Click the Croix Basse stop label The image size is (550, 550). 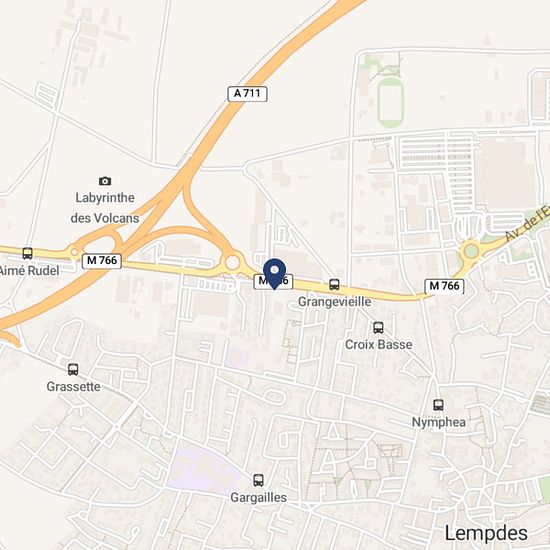tap(378, 344)
